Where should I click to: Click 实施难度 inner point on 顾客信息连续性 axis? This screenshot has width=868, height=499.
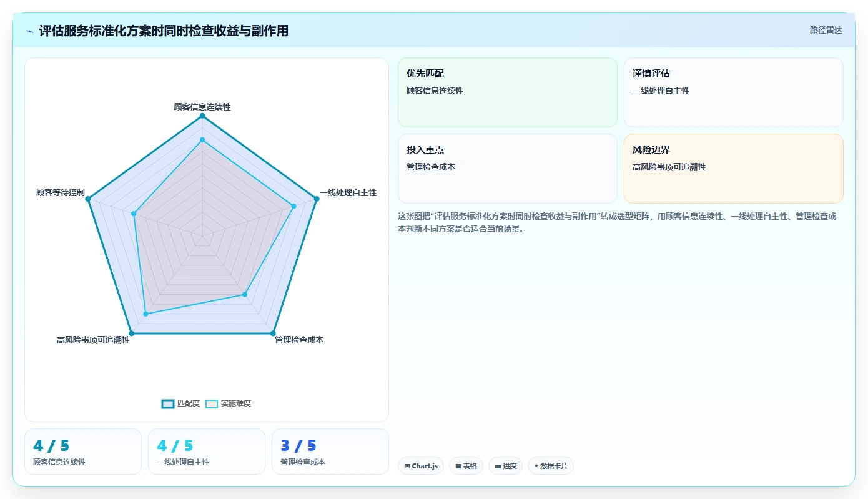(202, 140)
